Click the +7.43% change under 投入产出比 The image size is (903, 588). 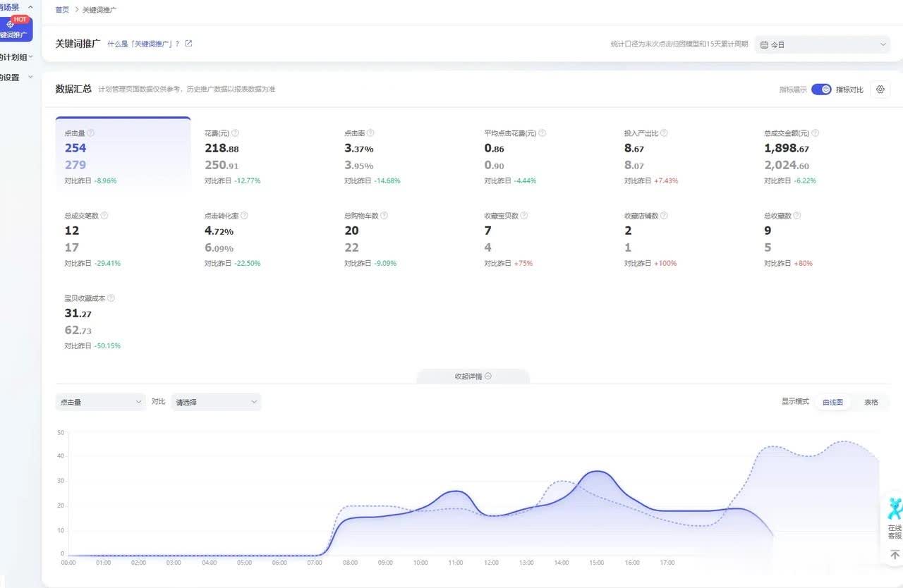(666, 180)
